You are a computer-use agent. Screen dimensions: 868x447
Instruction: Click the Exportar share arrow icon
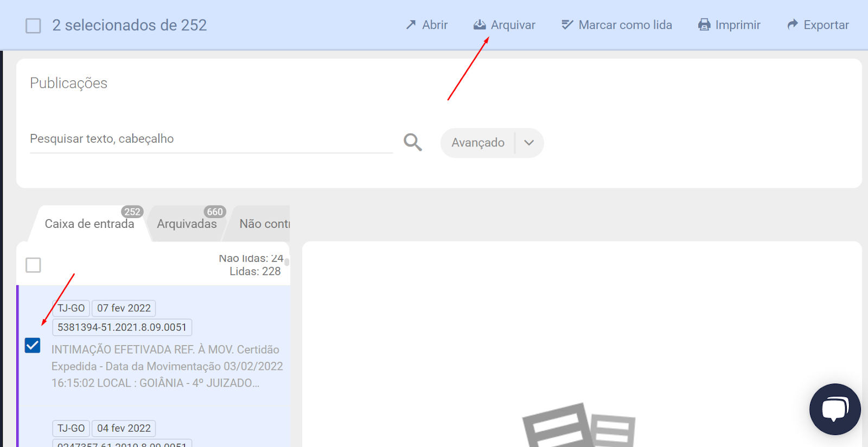[793, 25]
